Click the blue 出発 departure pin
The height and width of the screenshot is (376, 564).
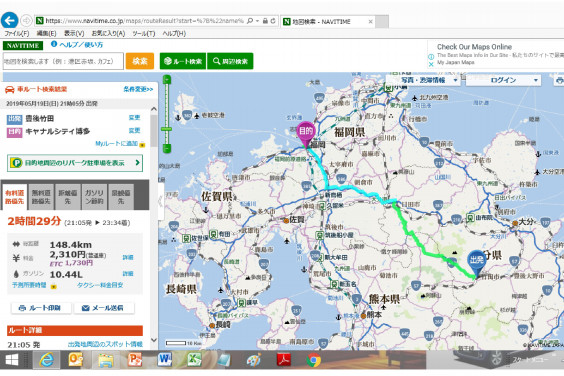(x=476, y=264)
